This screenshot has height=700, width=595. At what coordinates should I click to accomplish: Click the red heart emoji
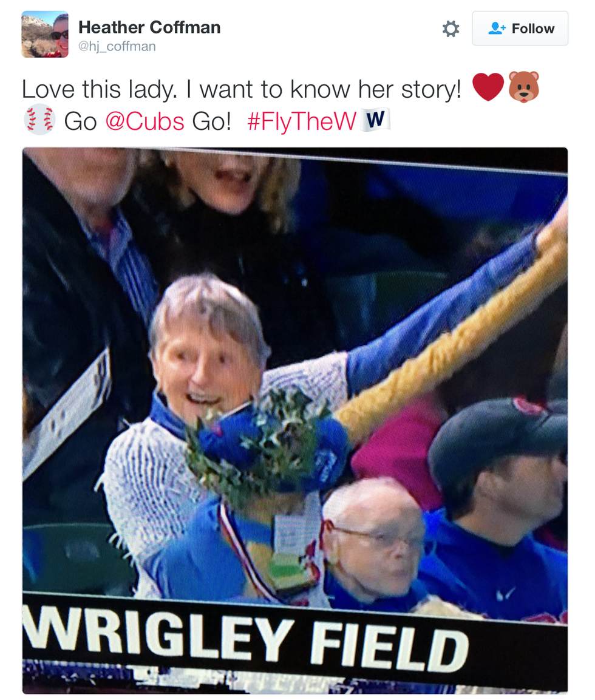[x=488, y=87]
